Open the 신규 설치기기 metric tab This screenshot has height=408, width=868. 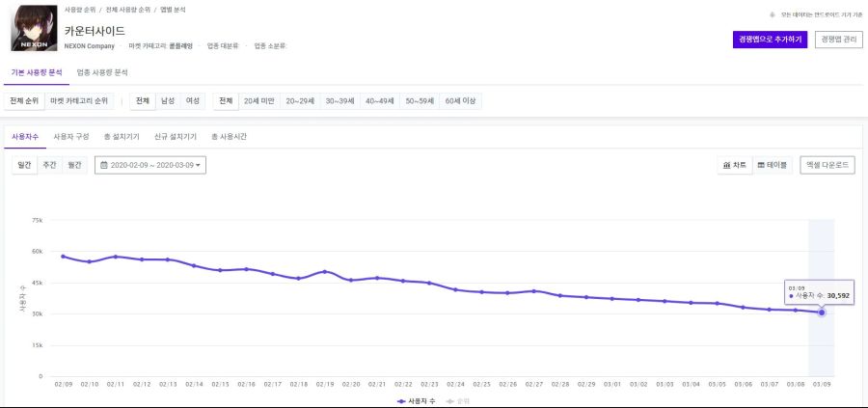(x=176, y=137)
